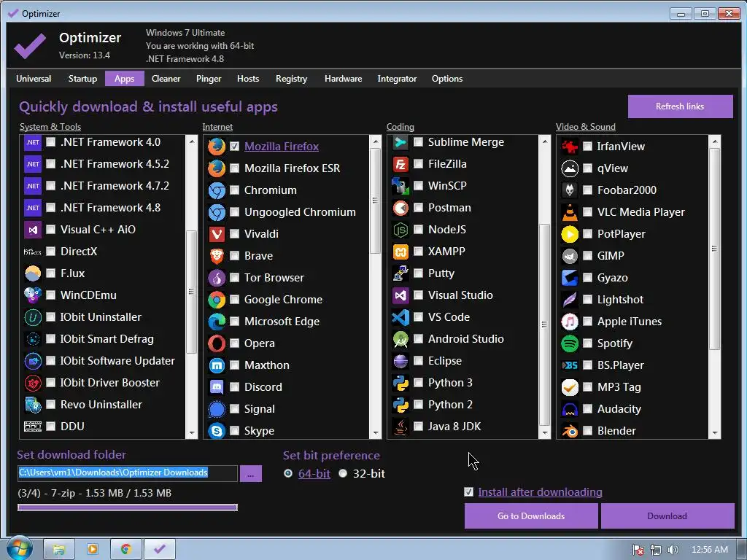Click the Opera icon
The image size is (747, 560).
[217, 344]
